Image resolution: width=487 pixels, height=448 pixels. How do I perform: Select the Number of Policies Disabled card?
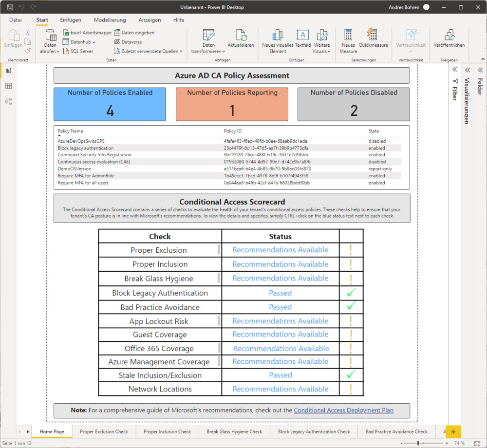click(x=354, y=104)
